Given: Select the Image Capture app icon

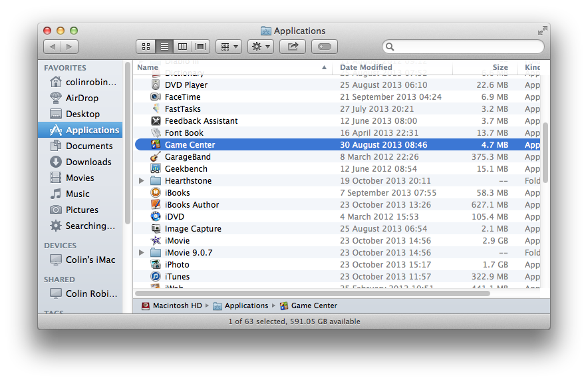Looking at the screenshot, I should pos(156,228).
